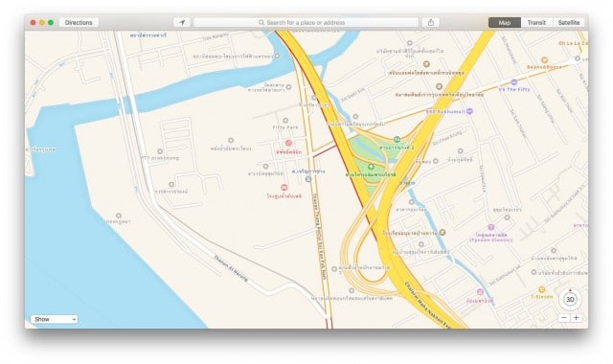The width and height of the screenshot is (613, 364).
Task: Open the Show dropdown menu
Action: click(x=54, y=319)
